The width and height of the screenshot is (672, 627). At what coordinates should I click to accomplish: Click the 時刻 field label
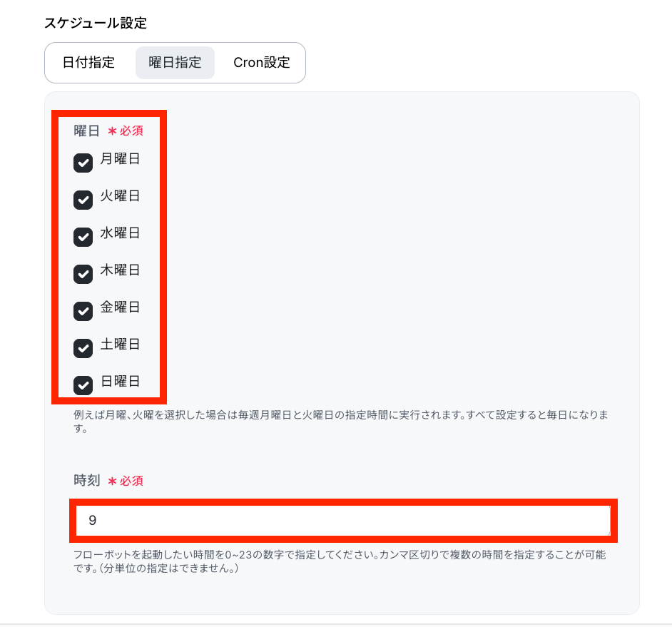click(87, 481)
